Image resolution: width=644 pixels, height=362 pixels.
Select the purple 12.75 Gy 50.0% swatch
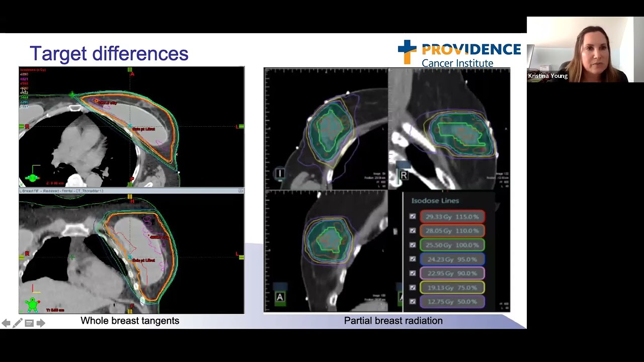coord(452,302)
